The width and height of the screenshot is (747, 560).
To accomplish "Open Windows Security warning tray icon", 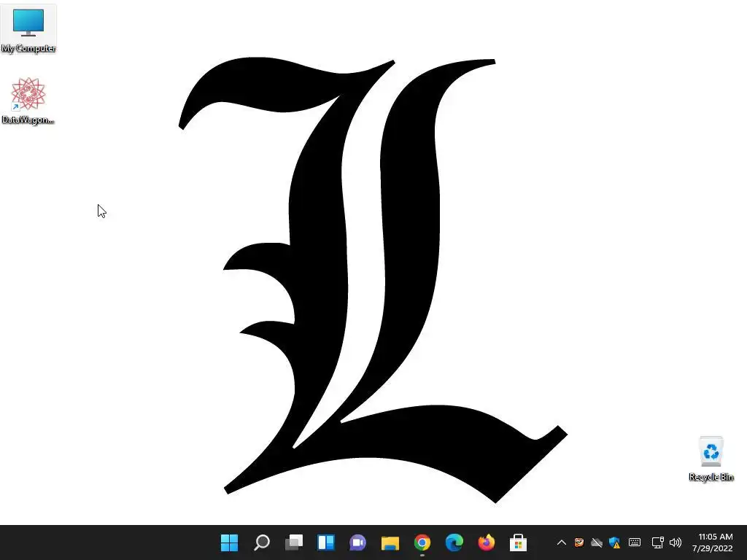I will pos(614,542).
